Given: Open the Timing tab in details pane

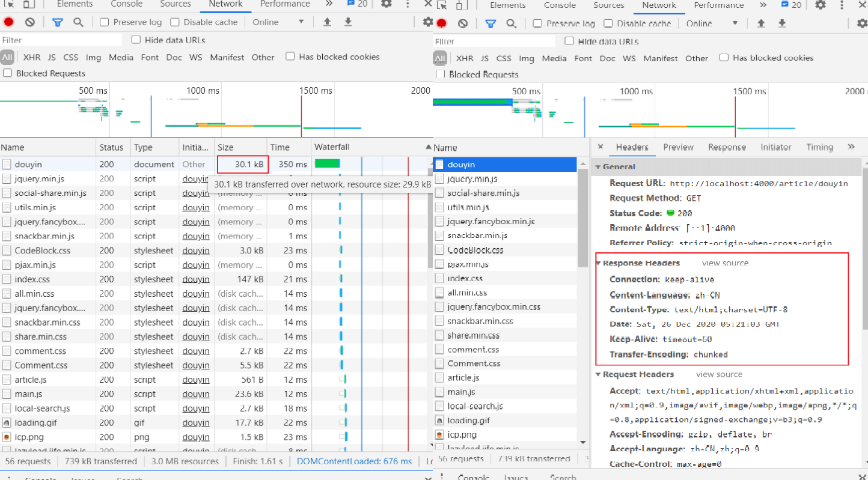Looking at the screenshot, I should click(x=819, y=147).
